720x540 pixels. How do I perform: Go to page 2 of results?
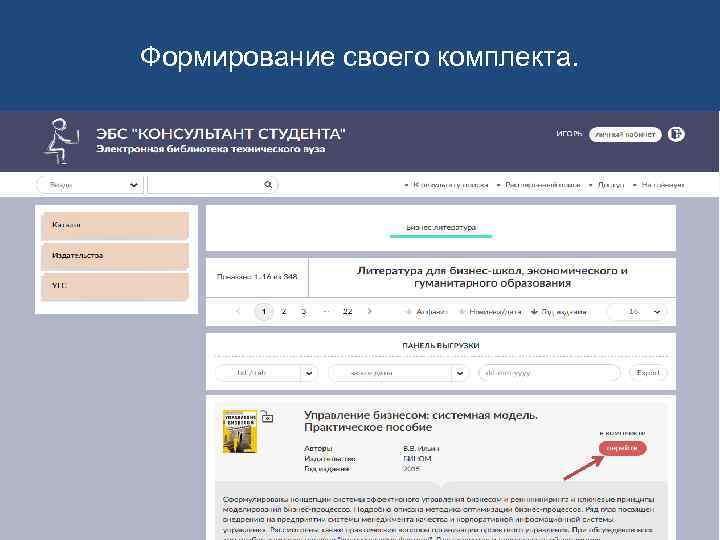(284, 311)
